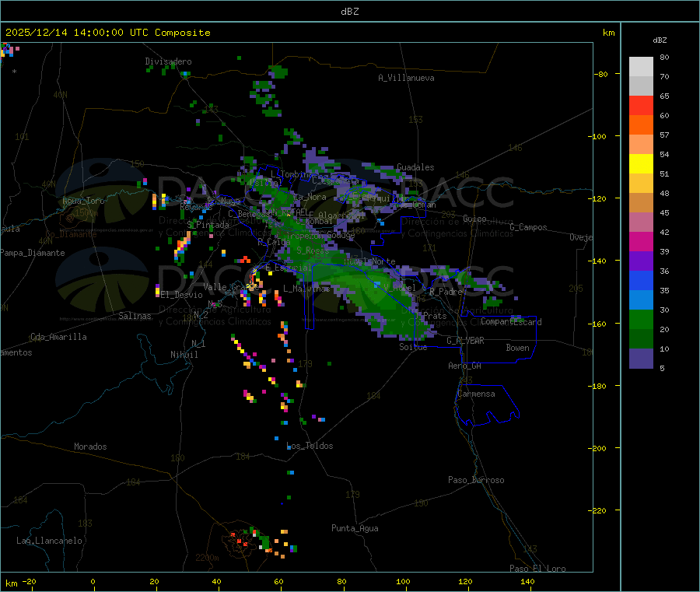Select the 'Agua_Toro' location label
The image size is (700, 592).
pyautogui.click(x=83, y=201)
